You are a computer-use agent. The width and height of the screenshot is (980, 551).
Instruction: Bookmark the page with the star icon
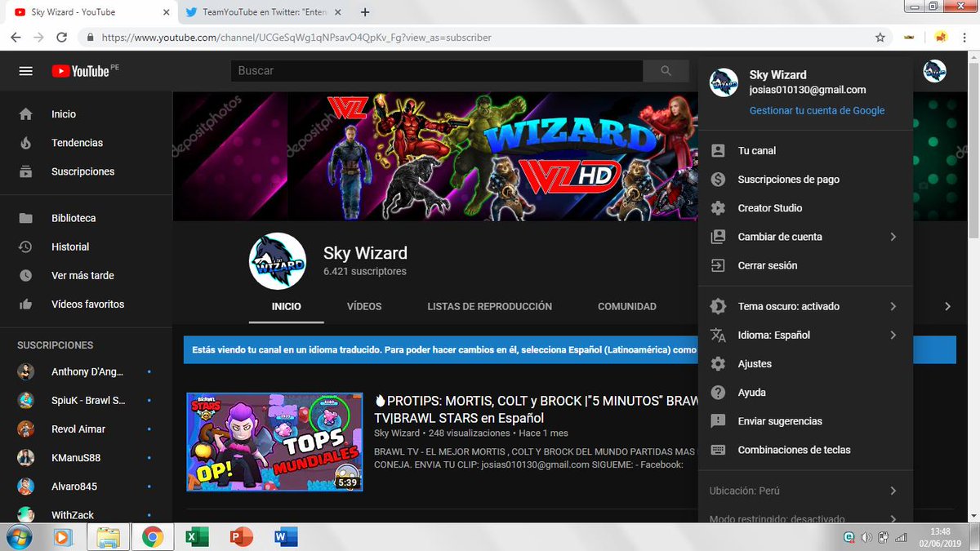click(x=880, y=38)
